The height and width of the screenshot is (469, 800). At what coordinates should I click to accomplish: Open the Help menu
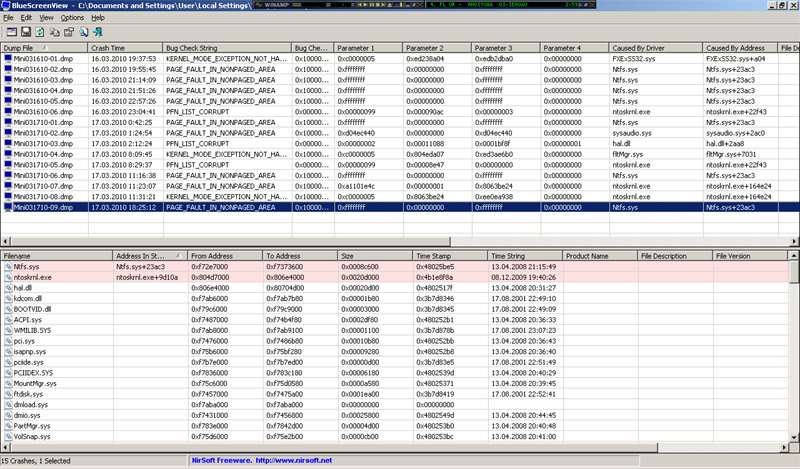point(98,18)
